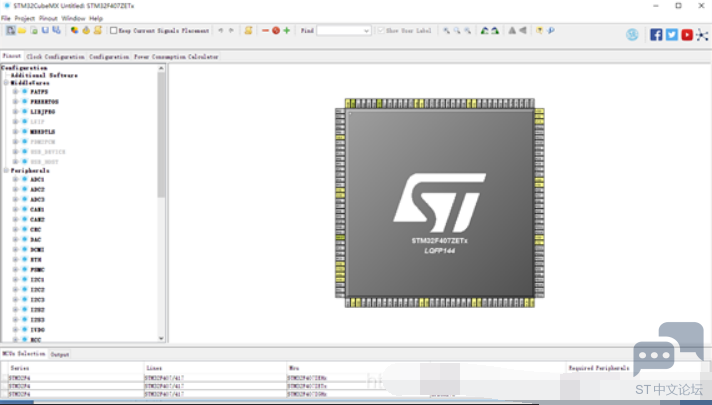Viewport: 712px width, 405px height.
Task: Click the round blue globe updater icon
Action: point(632,35)
